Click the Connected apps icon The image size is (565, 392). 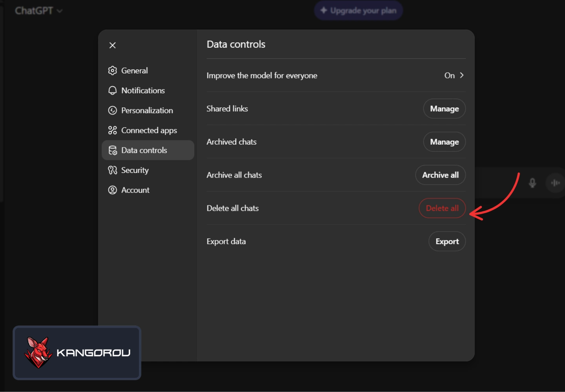pos(113,130)
